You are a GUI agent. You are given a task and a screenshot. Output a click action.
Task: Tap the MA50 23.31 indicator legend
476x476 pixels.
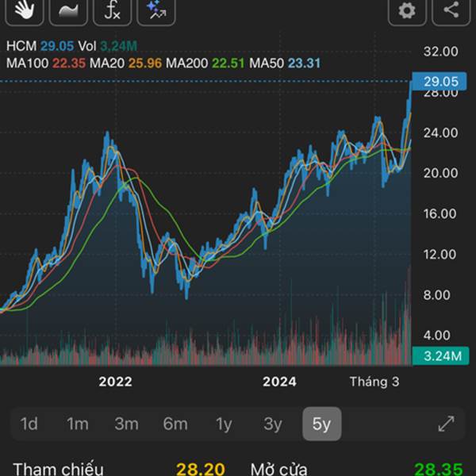285,63
